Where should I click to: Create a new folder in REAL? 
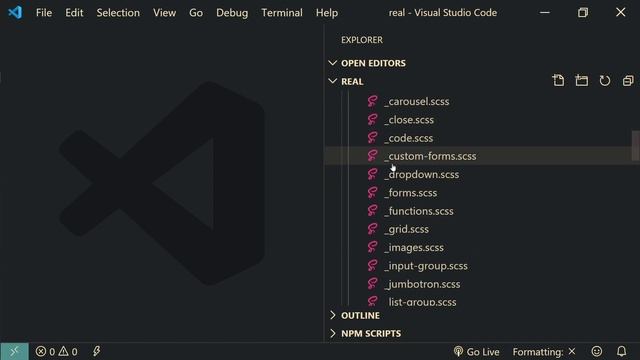point(582,80)
